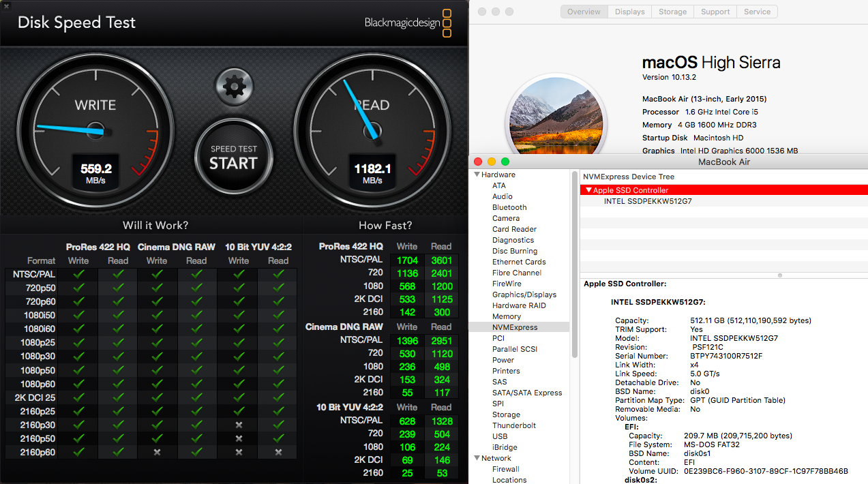Select Disc Burning in the sidebar
Viewport: 868px width, 484px height.
click(x=515, y=251)
